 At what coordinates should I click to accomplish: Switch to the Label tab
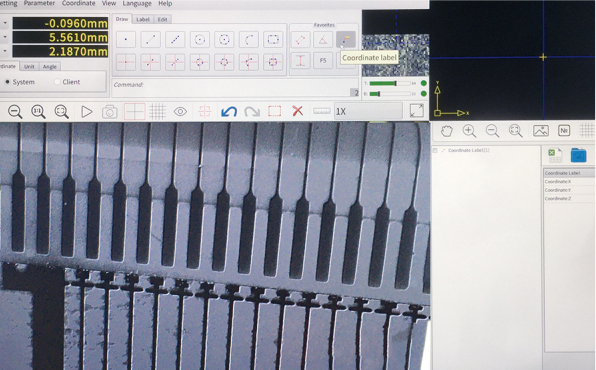(x=143, y=19)
